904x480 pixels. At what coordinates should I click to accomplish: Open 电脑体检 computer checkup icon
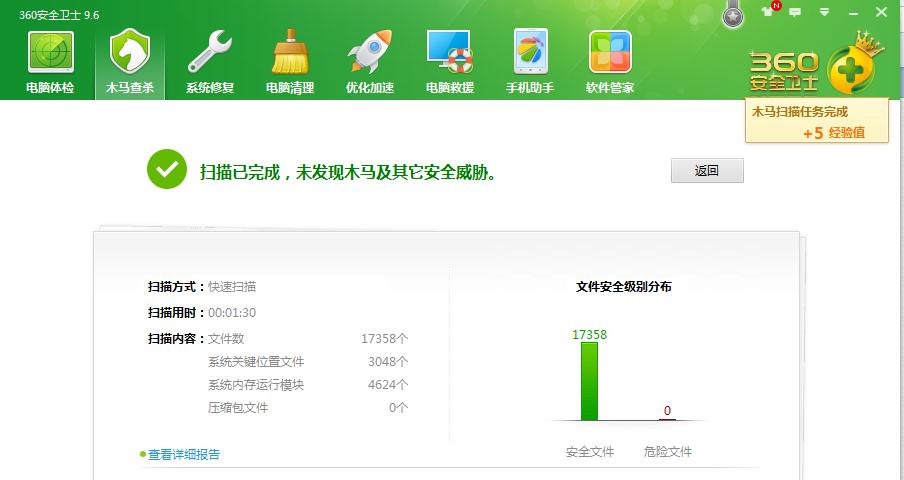(x=50, y=62)
